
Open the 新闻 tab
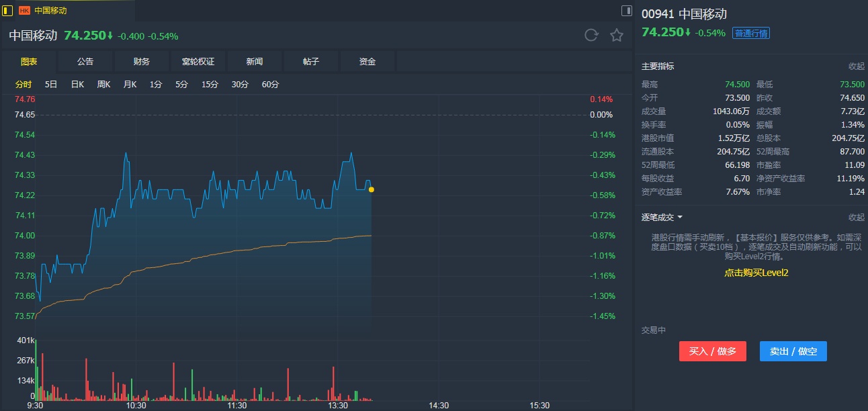click(x=255, y=62)
